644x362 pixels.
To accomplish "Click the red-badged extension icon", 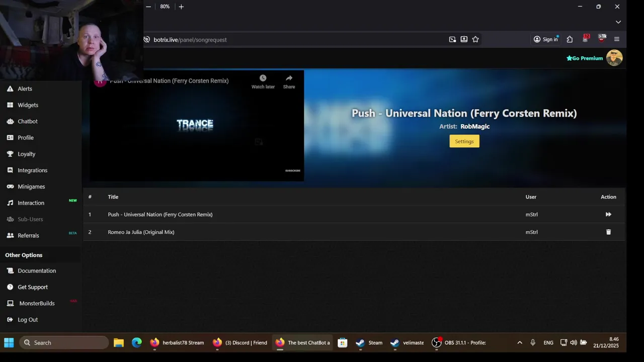I will [586, 38].
